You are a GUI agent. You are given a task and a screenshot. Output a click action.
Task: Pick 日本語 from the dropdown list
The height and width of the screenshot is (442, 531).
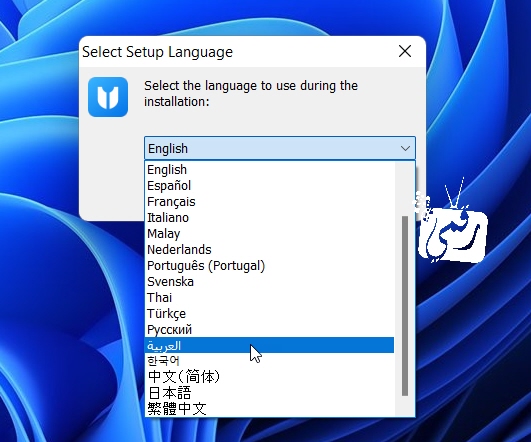(x=270, y=393)
